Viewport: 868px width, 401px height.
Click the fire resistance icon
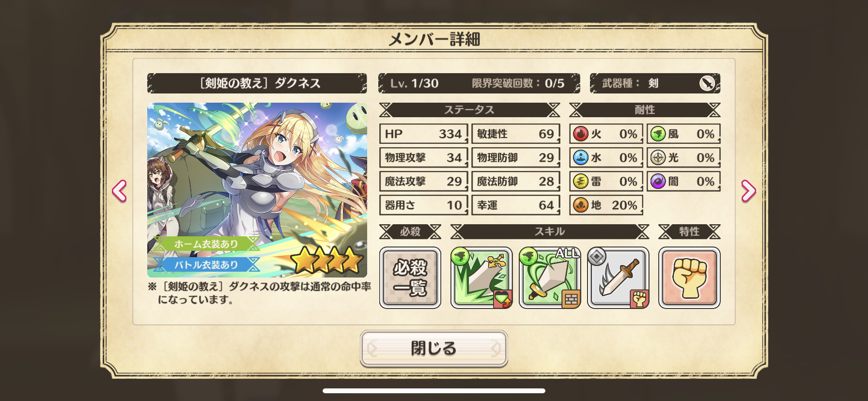[x=580, y=134]
